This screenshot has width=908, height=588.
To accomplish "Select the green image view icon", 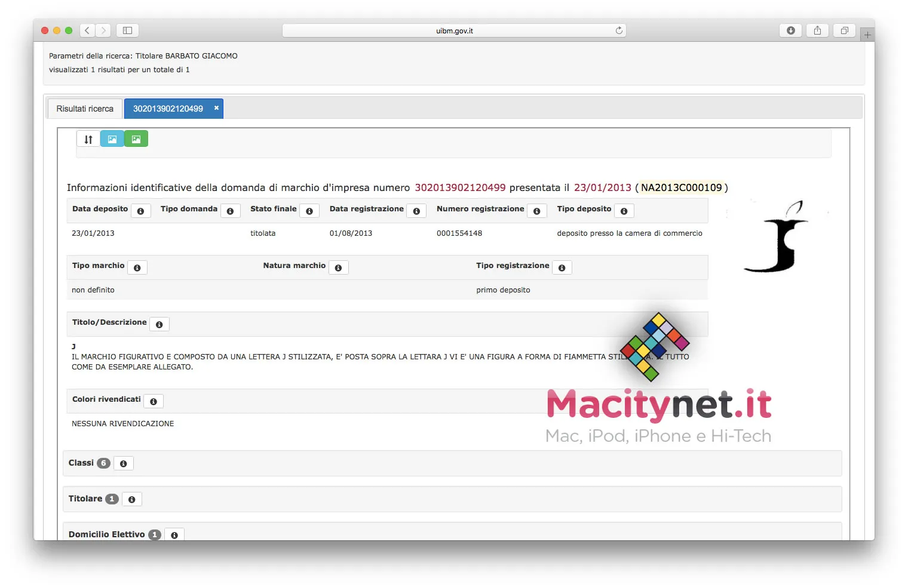I will [136, 138].
